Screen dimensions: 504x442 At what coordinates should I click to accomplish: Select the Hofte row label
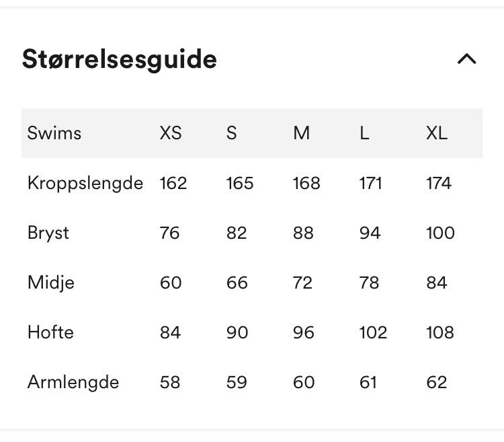pos(50,332)
